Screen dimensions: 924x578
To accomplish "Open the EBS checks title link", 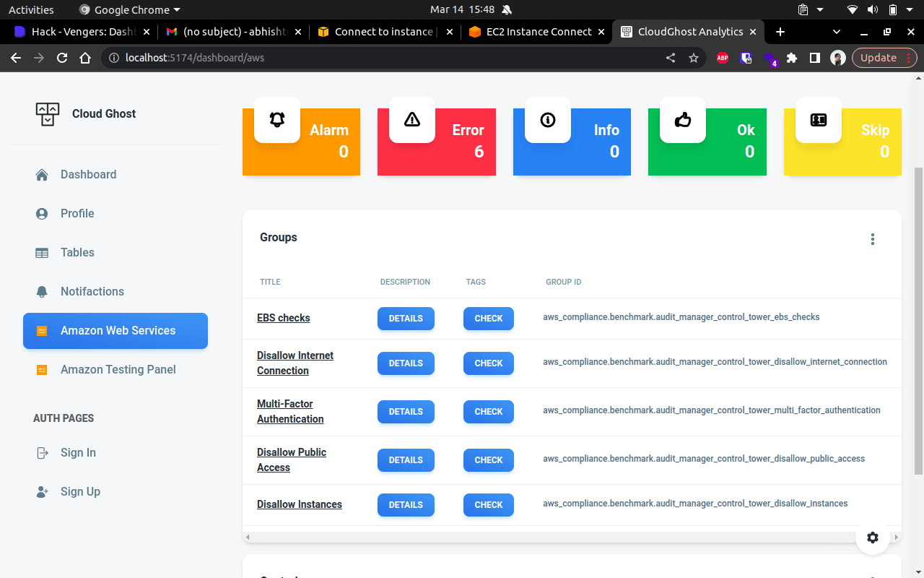I will click(x=284, y=318).
